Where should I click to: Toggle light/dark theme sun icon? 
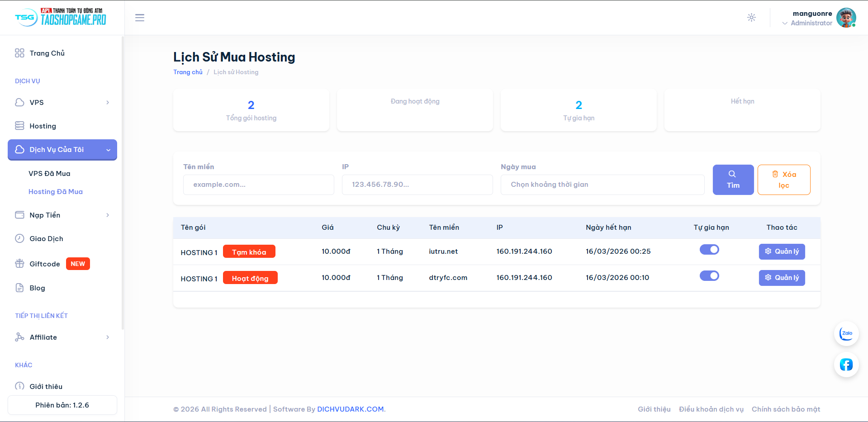click(751, 18)
